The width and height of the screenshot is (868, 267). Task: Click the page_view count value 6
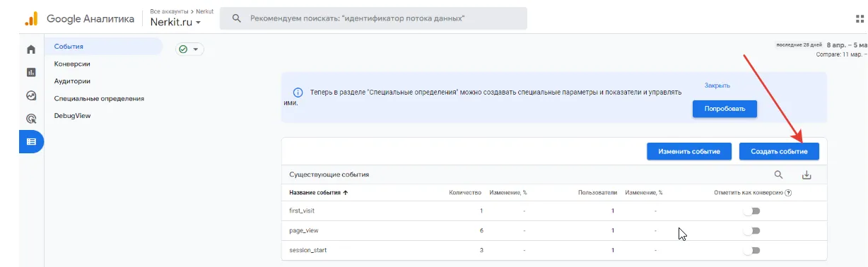[x=481, y=230]
